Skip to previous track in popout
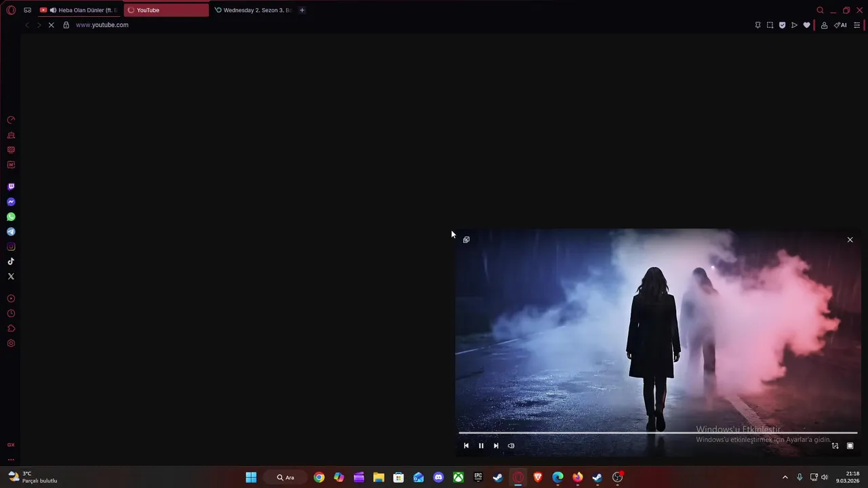The image size is (868, 488). click(x=466, y=445)
